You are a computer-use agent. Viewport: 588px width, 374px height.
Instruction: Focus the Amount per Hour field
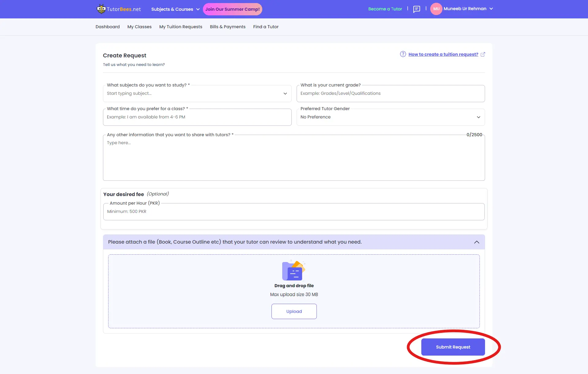coord(294,212)
